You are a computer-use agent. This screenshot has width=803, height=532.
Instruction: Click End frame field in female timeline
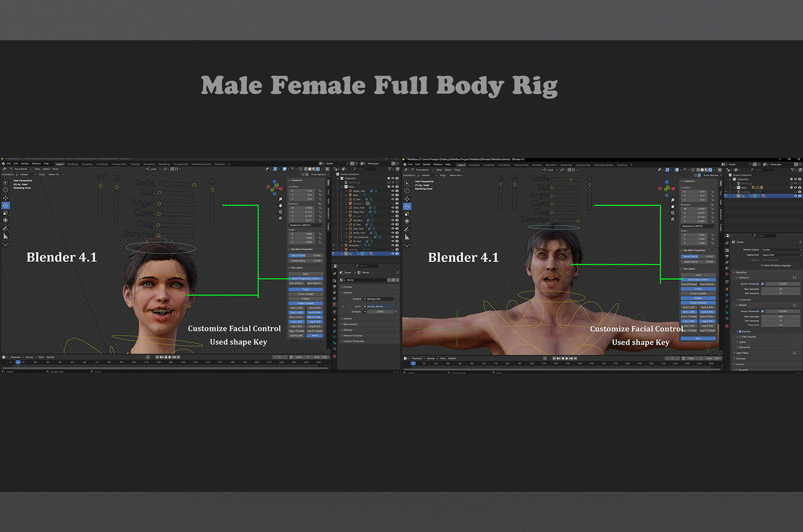pos(321,357)
